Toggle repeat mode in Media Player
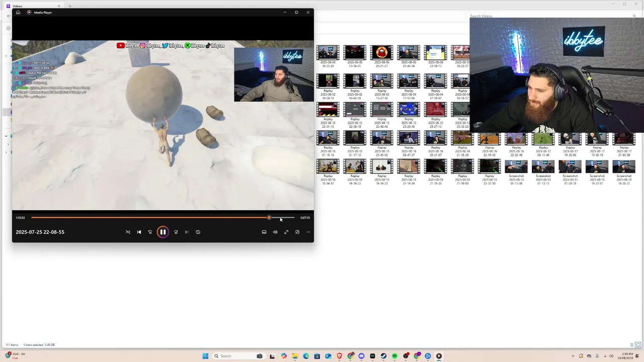644x362 pixels. coord(198,232)
